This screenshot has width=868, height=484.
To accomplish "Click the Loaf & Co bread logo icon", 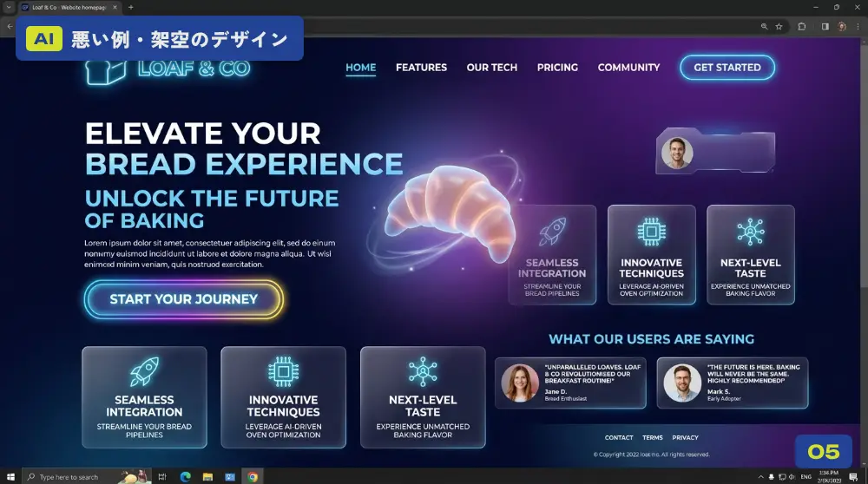I will 106,72.
